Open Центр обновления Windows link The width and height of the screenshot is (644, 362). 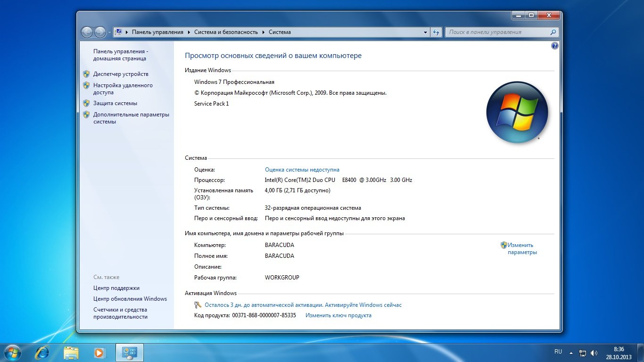(x=130, y=299)
